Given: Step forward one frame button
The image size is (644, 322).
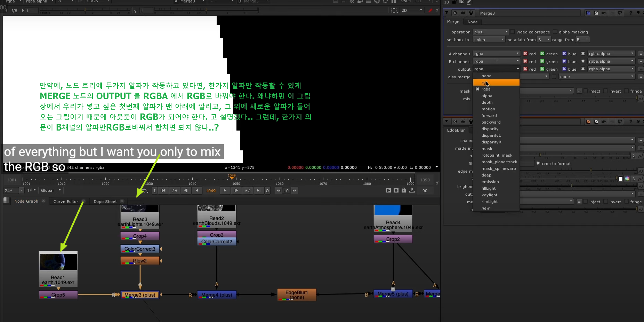Looking at the screenshot, I should point(236,190).
